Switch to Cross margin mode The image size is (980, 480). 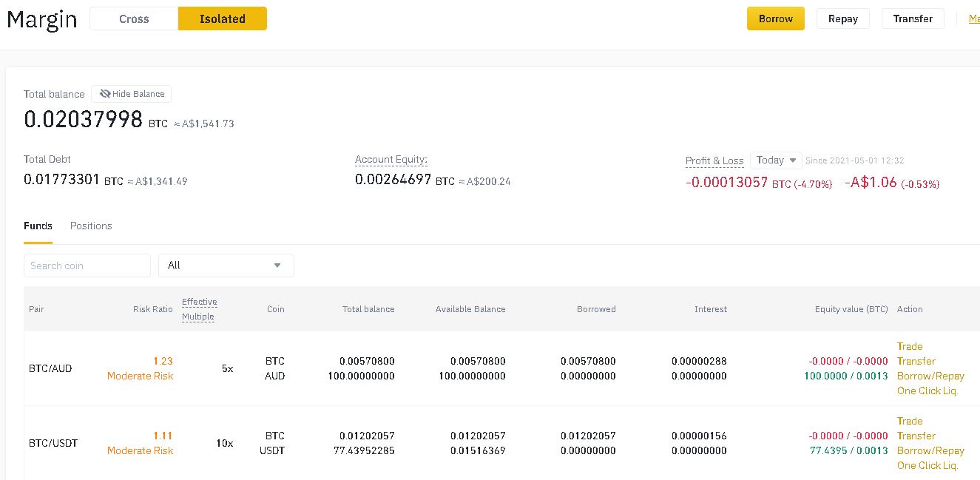[134, 18]
